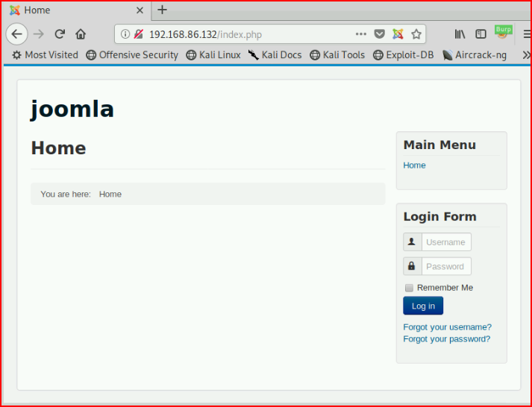Click the address bar URL
The height and width of the screenshot is (407, 532).
point(205,34)
